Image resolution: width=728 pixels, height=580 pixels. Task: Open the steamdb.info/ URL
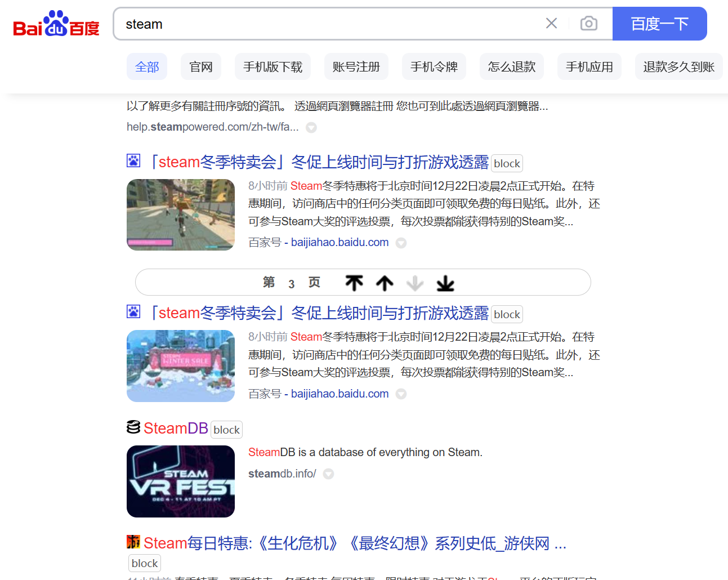tap(282, 474)
